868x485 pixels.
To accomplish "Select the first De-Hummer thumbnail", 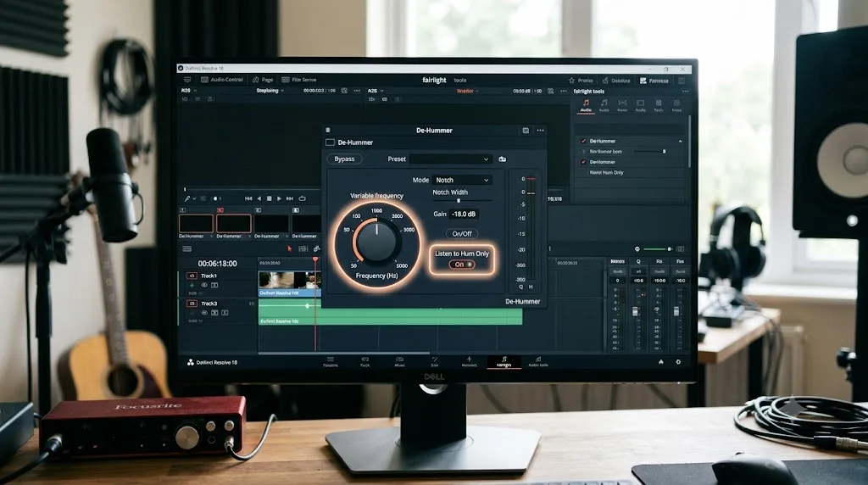I will tap(196, 224).
